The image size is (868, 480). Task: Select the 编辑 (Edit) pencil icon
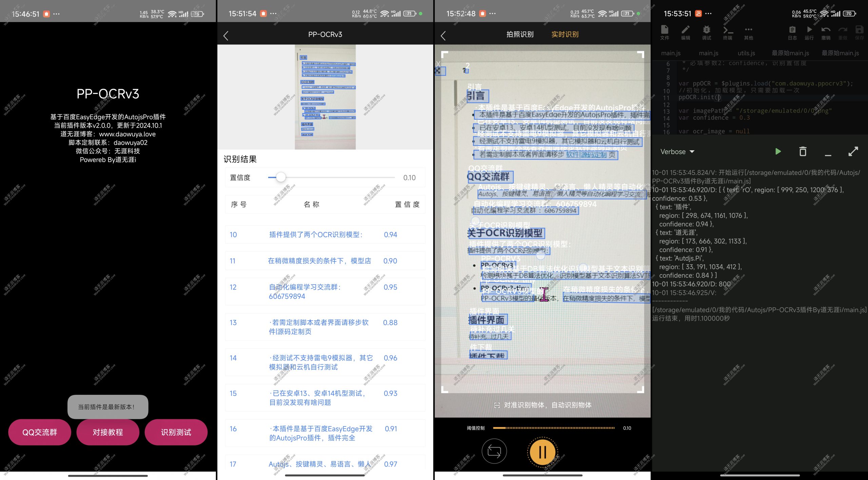tap(686, 33)
